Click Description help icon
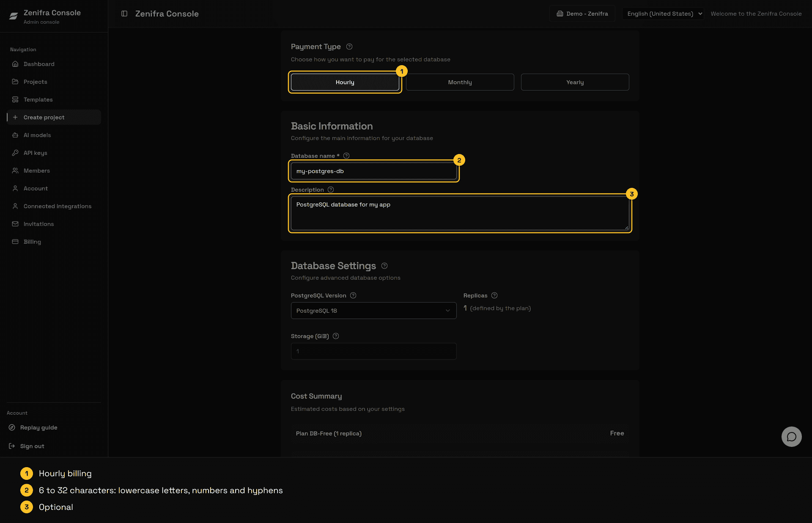 point(331,190)
